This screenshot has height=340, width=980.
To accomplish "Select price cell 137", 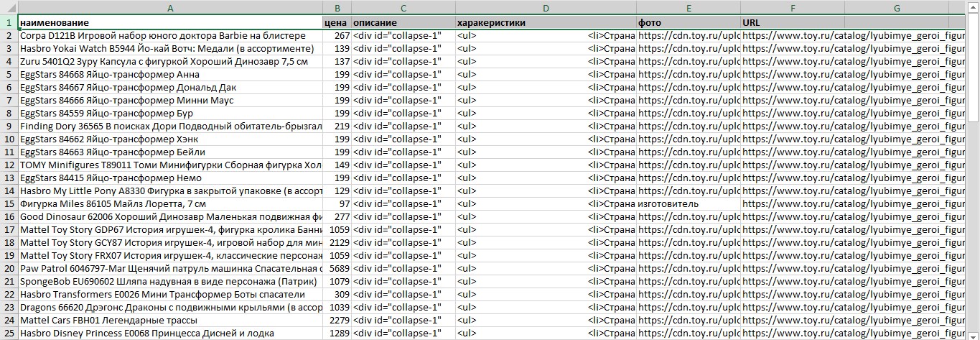I will tap(337, 61).
